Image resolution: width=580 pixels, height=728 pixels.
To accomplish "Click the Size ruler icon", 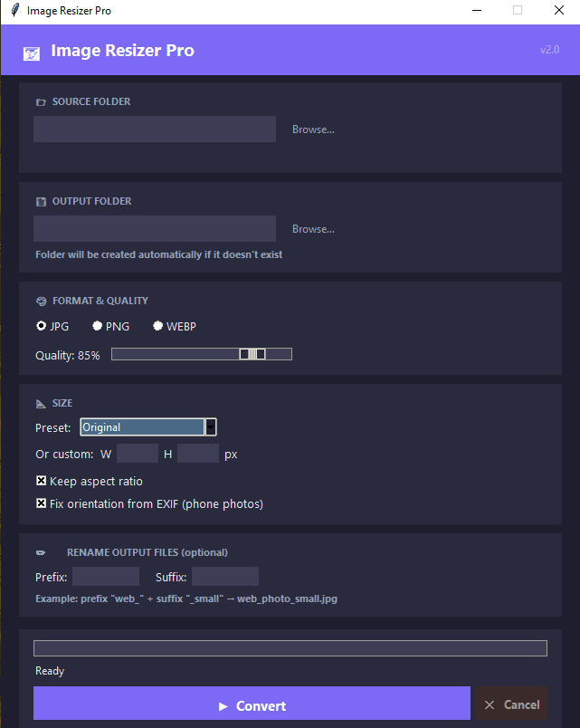I will pyautogui.click(x=41, y=404).
